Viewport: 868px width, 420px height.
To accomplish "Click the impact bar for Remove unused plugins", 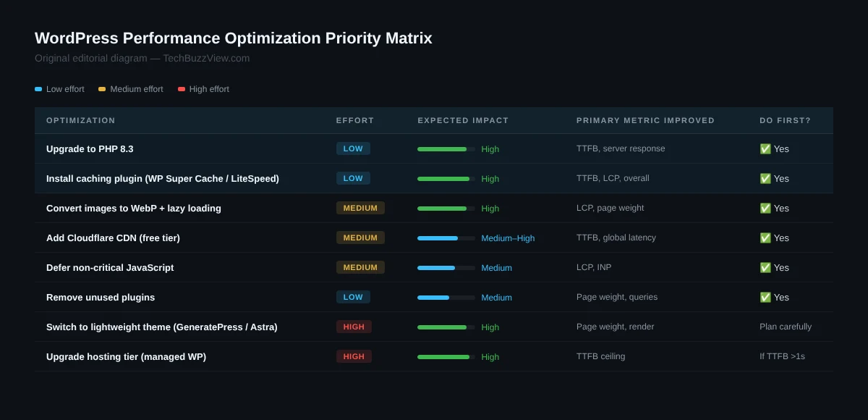I will (446, 297).
